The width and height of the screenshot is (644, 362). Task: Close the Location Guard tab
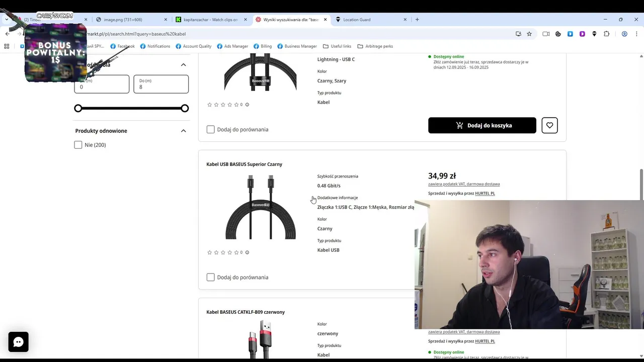(x=405, y=20)
